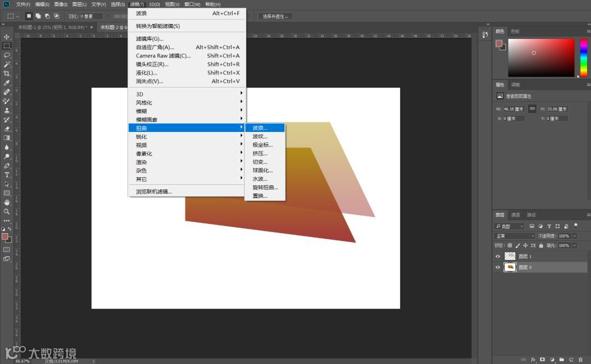Select the Rectangle shape tool
Screen dimensions: 591x364
click(x=7, y=193)
